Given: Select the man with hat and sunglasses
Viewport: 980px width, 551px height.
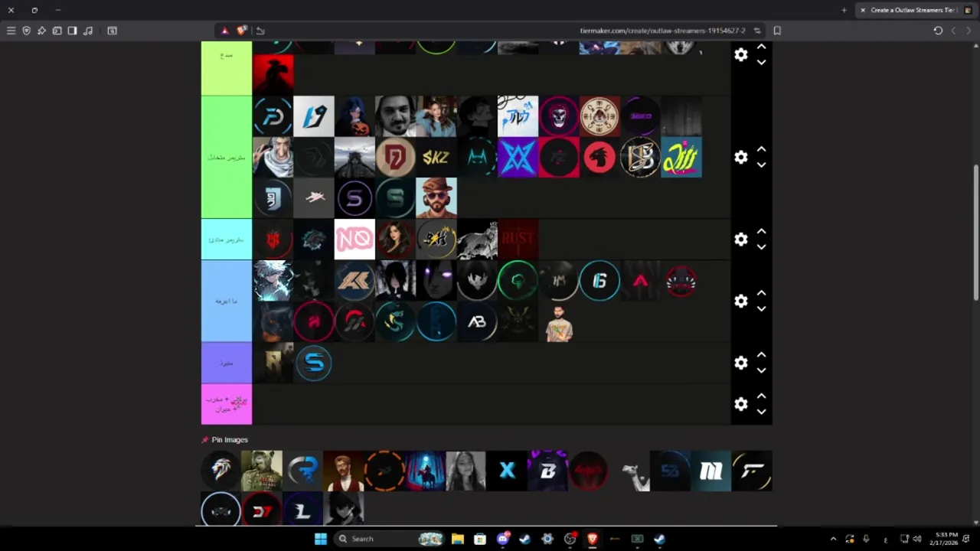Looking at the screenshot, I should [436, 198].
